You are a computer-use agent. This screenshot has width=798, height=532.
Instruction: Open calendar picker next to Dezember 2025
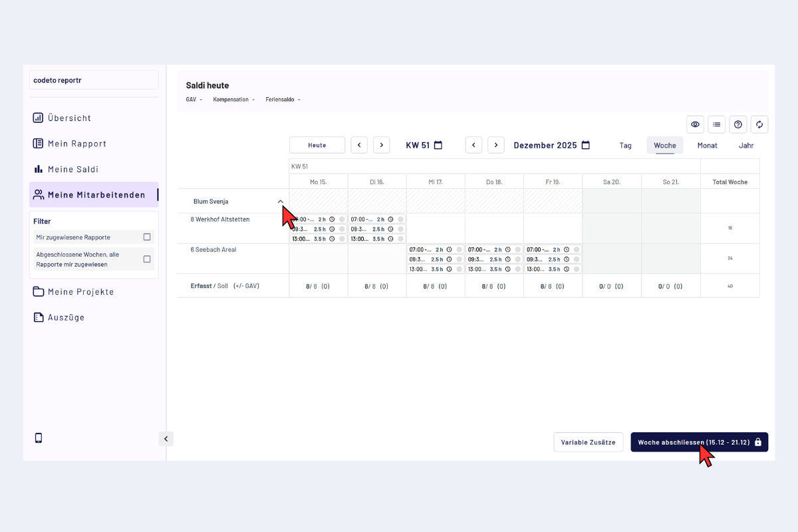coord(585,145)
